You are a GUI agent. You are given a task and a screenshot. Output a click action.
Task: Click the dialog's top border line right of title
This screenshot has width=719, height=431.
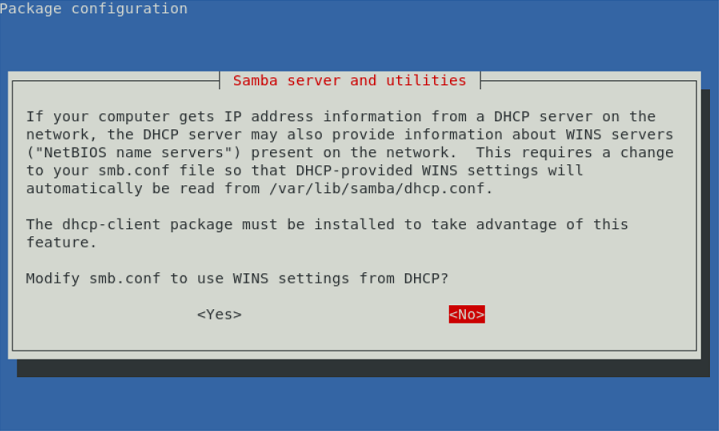589,81
